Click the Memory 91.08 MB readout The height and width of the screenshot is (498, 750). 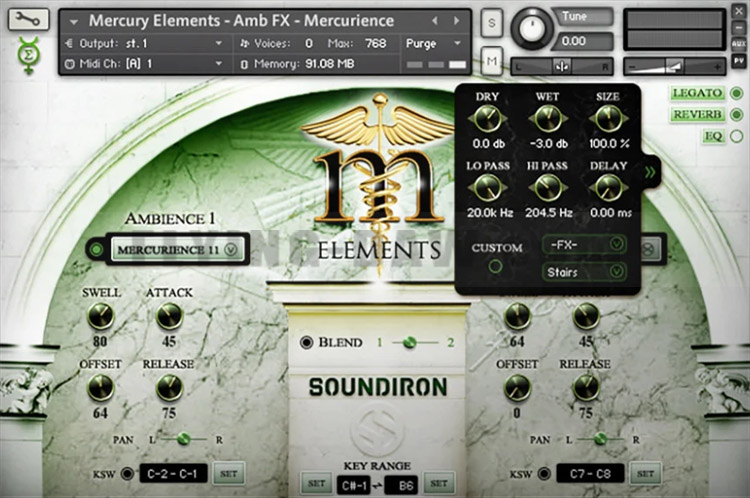tap(330, 64)
